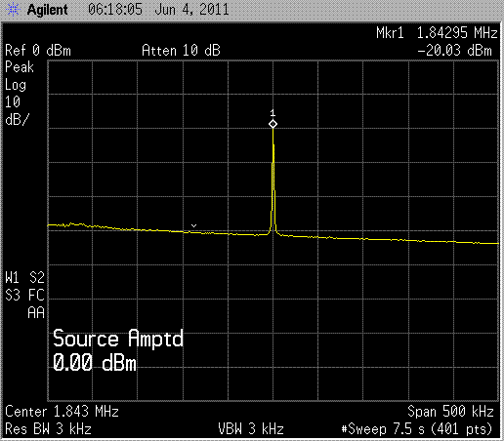Select the 0.00 dBm source value
The image size is (504, 441).
point(95,363)
